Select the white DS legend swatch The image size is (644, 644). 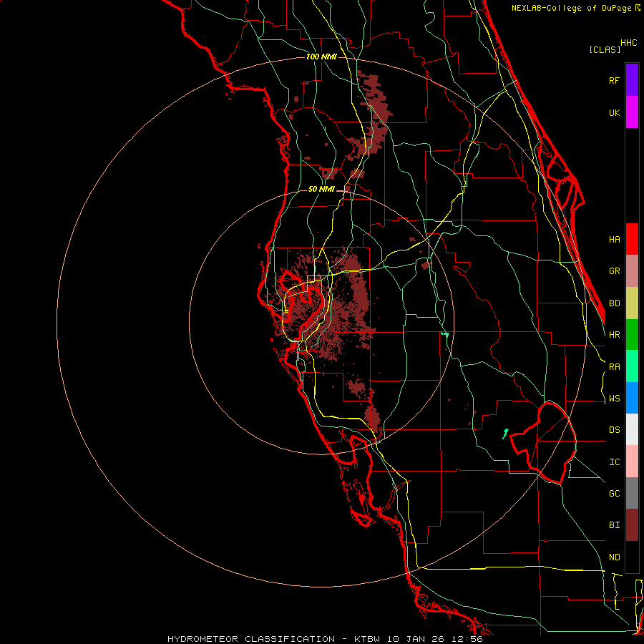pos(632,429)
